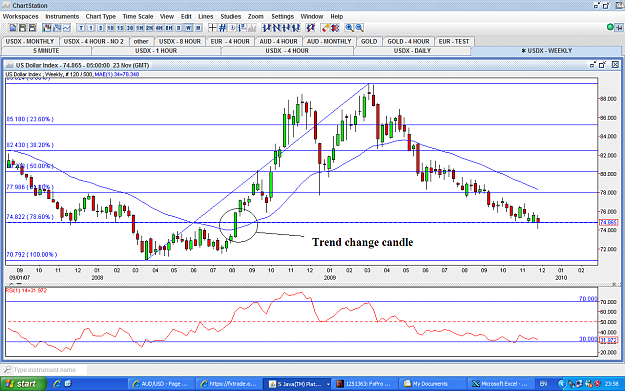
Task: Select the 30 minute time scale button
Action: (130, 28)
